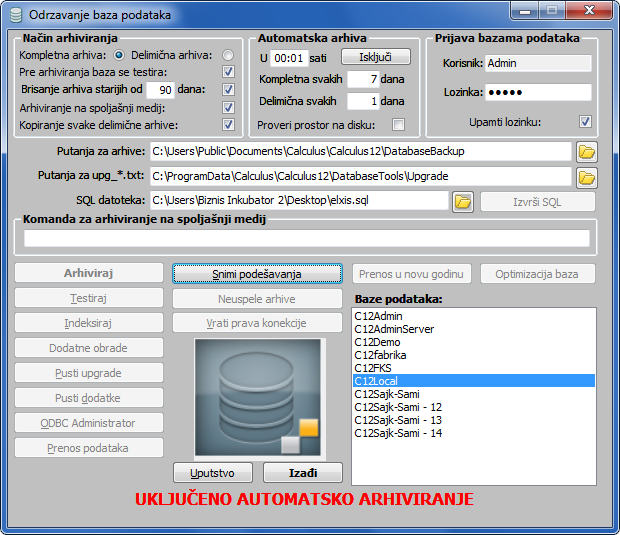Screen dimensions: 620x535
Task: Click Prenos podataka button
Action: click(x=89, y=448)
